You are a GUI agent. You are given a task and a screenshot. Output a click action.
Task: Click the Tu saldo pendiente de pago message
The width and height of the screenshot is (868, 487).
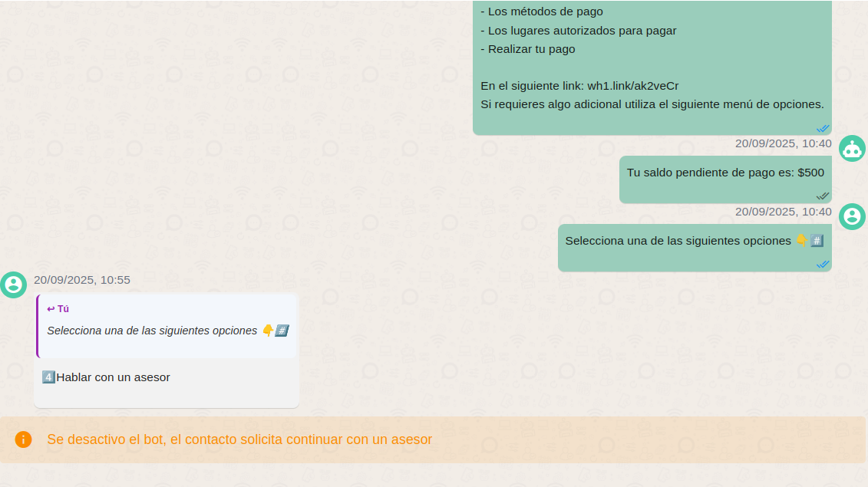click(x=724, y=173)
